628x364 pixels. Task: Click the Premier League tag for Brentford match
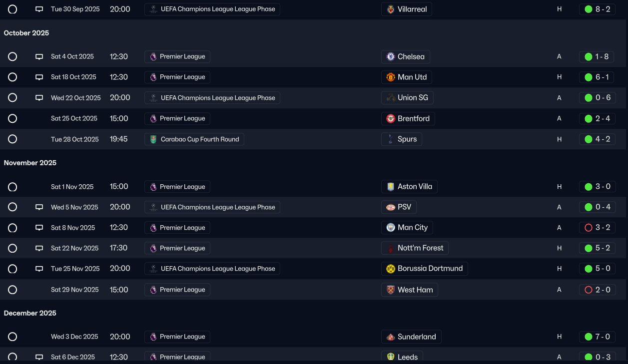click(177, 119)
